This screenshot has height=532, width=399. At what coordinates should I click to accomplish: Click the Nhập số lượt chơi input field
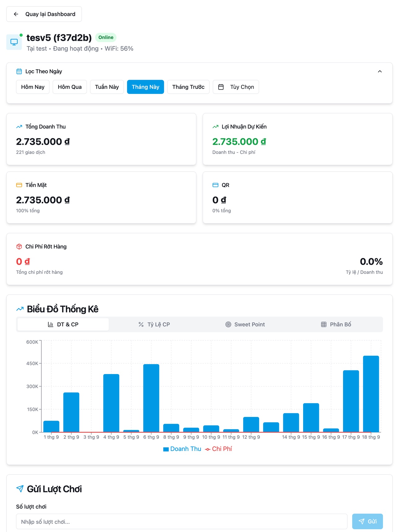coord(182,521)
